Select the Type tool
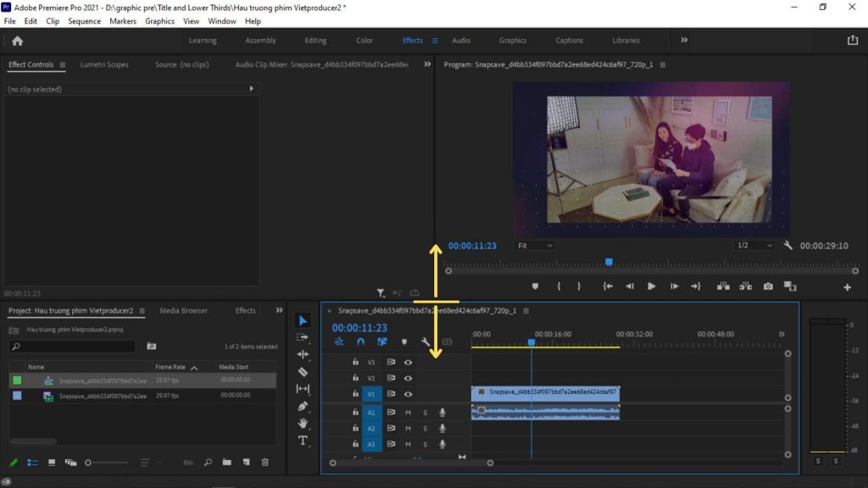The image size is (868, 488). [x=303, y=441]
